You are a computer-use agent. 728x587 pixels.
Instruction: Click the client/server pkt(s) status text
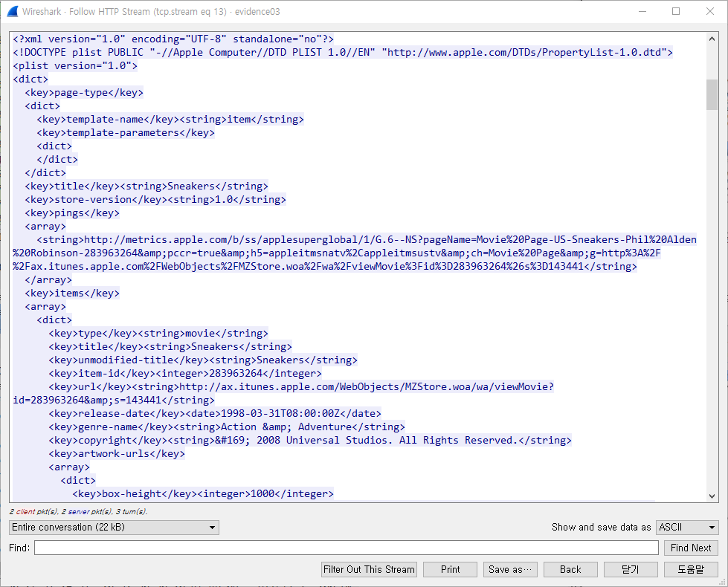click(79, 512)
